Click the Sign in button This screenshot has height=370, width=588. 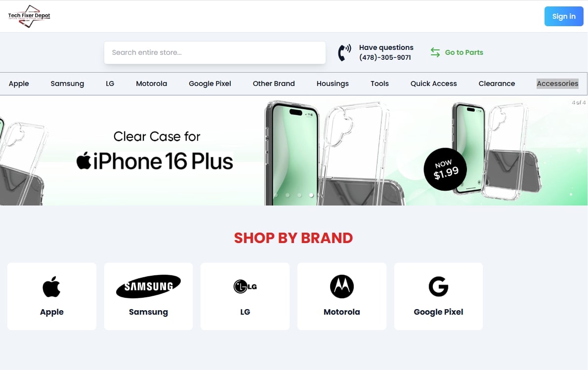tap(564, 16)
